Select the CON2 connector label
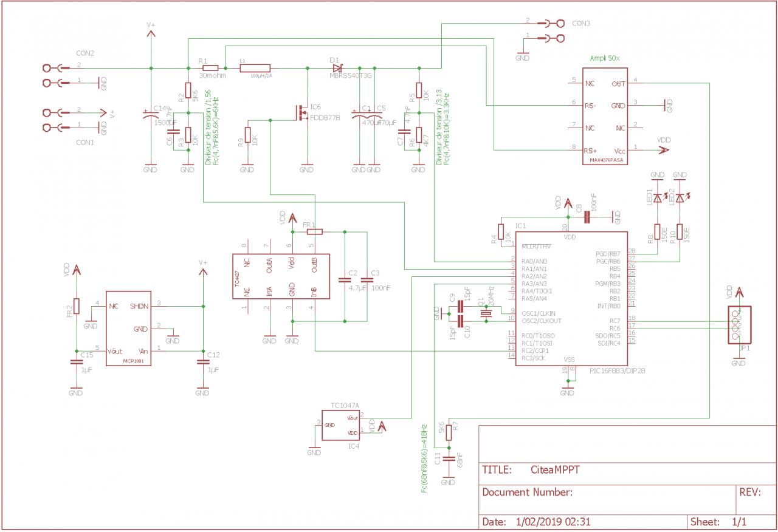 pos(84,53)
